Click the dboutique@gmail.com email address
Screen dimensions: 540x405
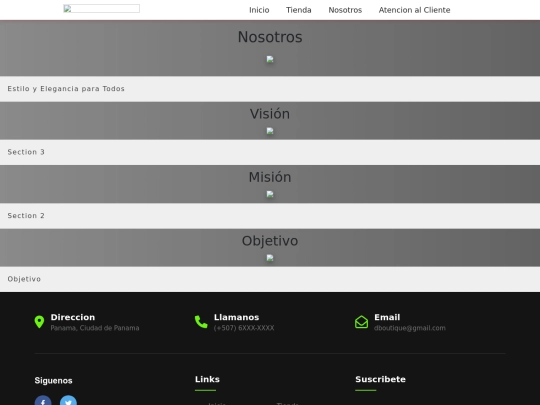click(x=410, y=328)
